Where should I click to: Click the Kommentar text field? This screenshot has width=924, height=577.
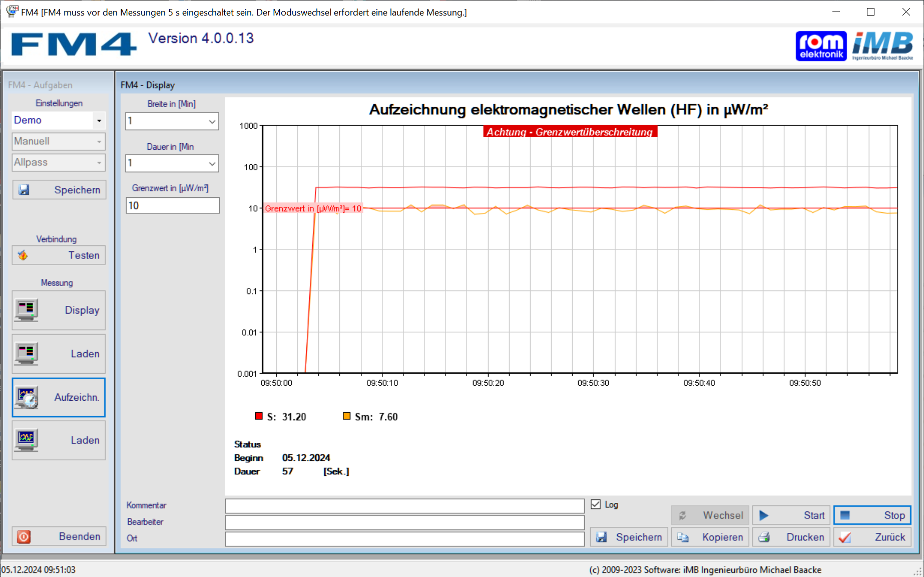[x=404, y=505]
